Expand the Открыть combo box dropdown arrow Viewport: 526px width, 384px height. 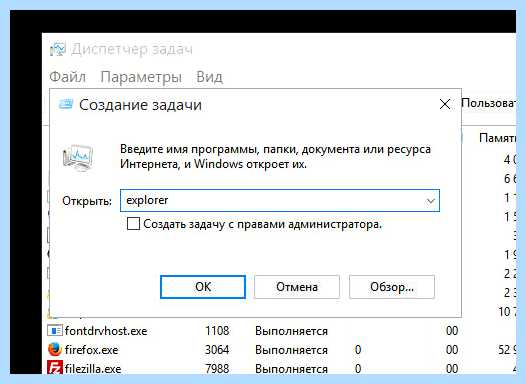pyautogui.click(x=431, y=201)
